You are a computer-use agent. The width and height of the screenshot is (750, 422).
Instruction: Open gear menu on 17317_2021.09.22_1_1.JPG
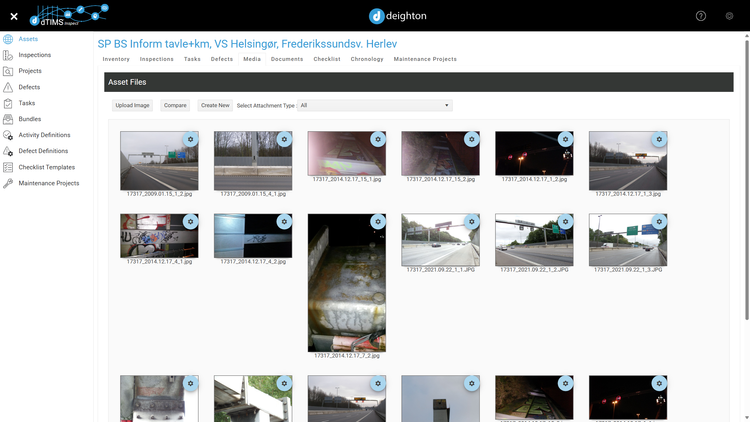point(472,222)
